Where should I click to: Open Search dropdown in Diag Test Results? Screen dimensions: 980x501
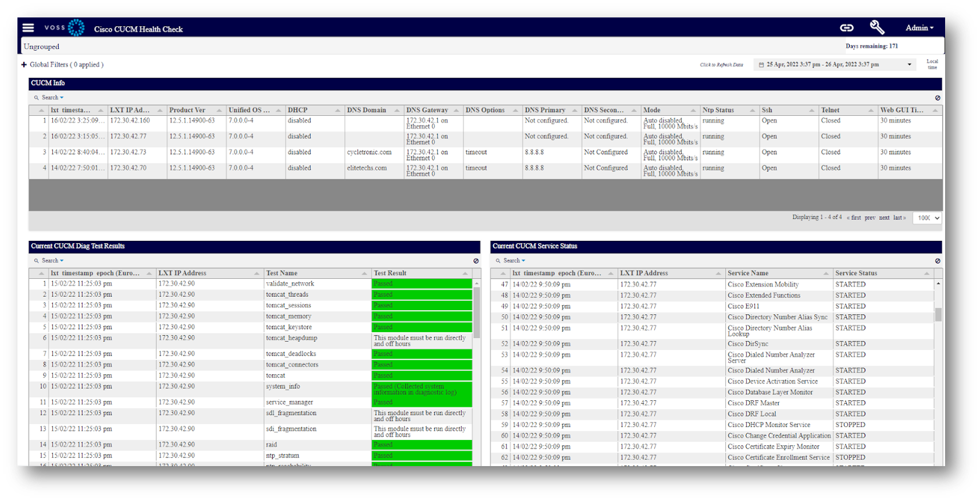[52, 261]
